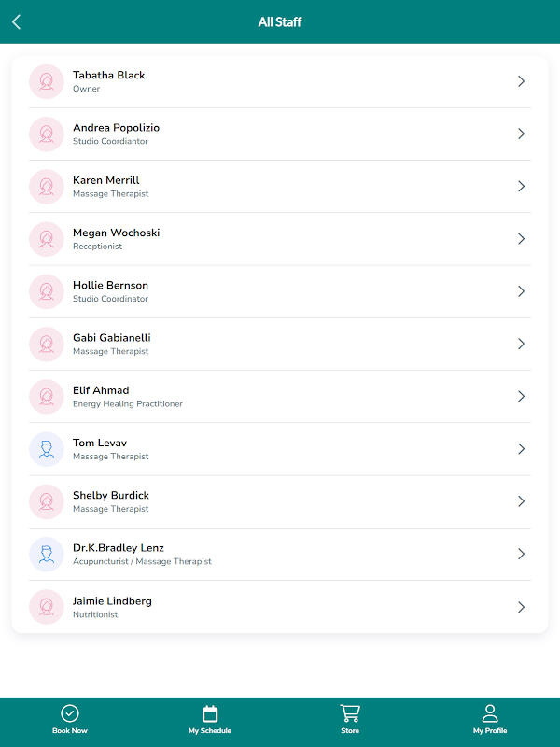Open the chevron beside Elif Ahmad
Viewport: 560px width, 747px height.
[x=521, y=397]
